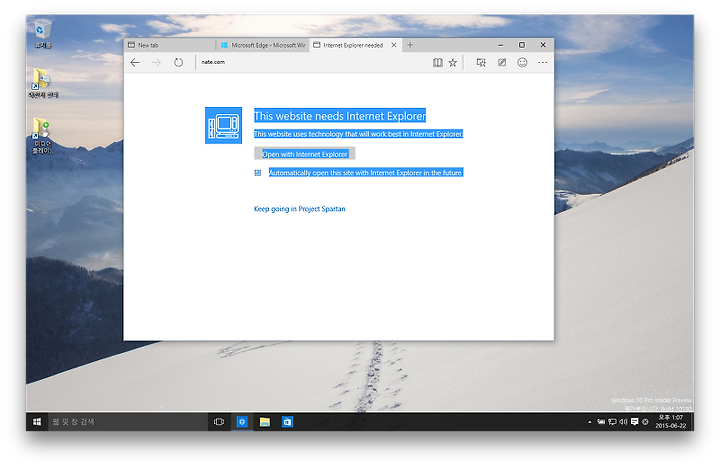Close the browser window

pos(543,45)
